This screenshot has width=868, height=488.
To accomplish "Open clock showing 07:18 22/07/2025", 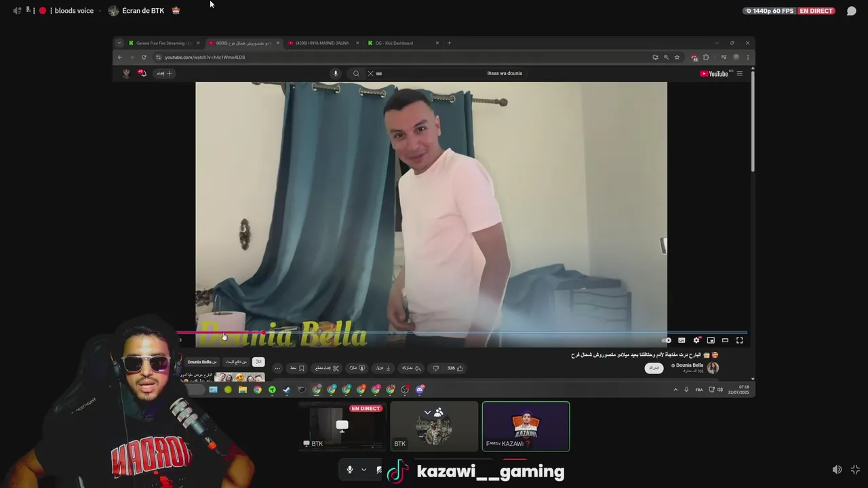I will click(x=738, y=390).
